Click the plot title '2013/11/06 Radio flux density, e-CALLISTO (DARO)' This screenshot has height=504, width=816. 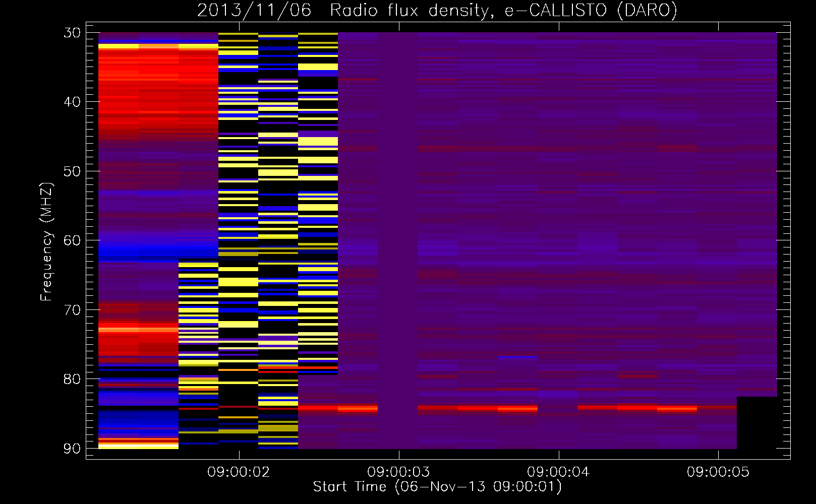pyautogui.click(x=437, y=11)
